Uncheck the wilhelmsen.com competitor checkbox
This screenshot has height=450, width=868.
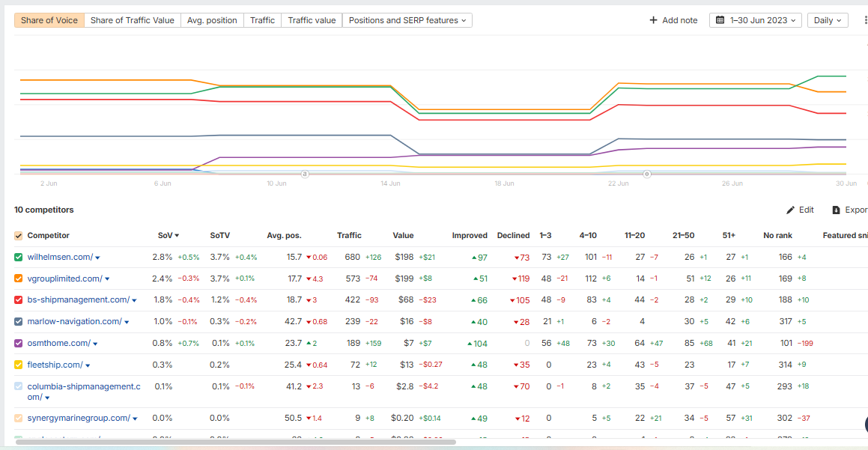19,257
